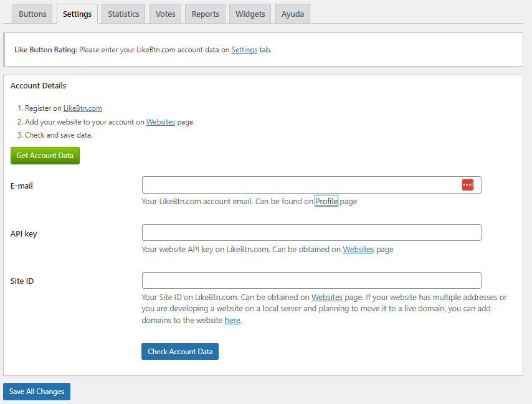This screenshot has height=404, width=532.
Task: Click the 'API key' field label
Action: click(x=24, y=234)
